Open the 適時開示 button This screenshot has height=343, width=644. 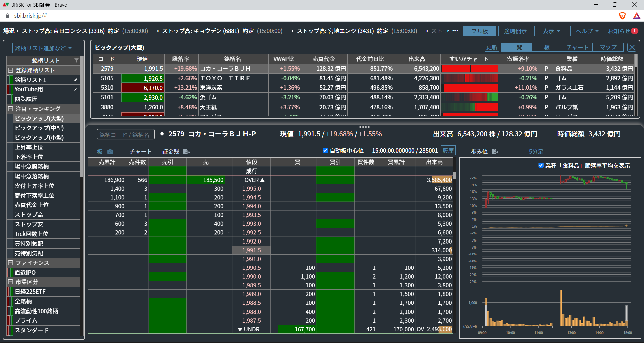(x=515, y=31)
